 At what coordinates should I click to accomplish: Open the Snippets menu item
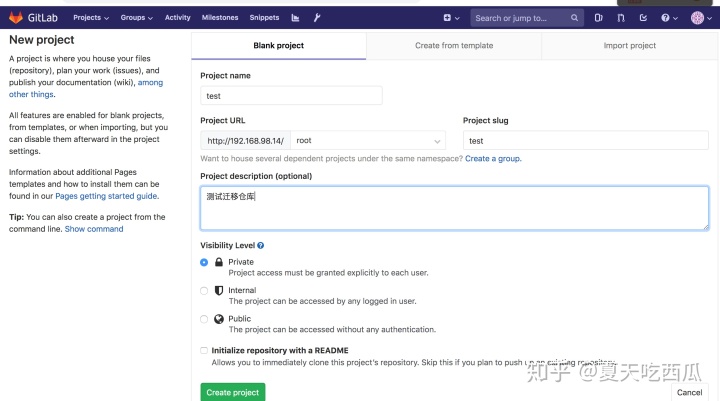pos(264,17)
